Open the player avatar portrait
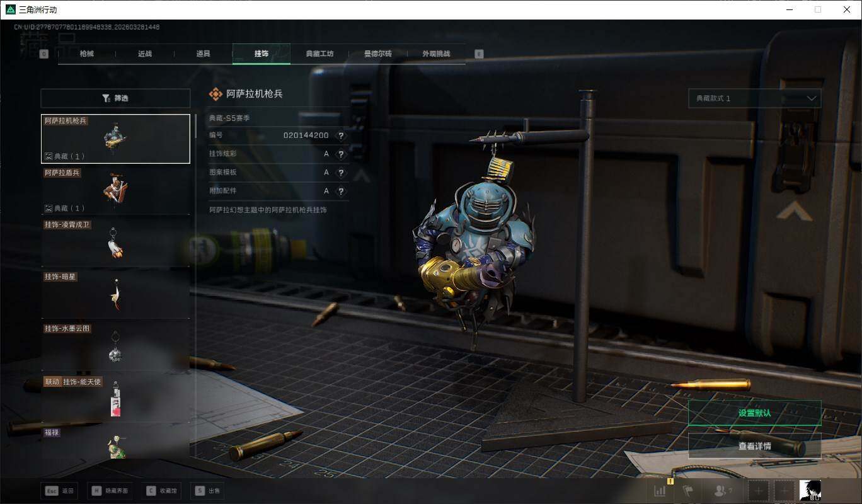Viewport: 862px width, 504px height. click(810, 490)
